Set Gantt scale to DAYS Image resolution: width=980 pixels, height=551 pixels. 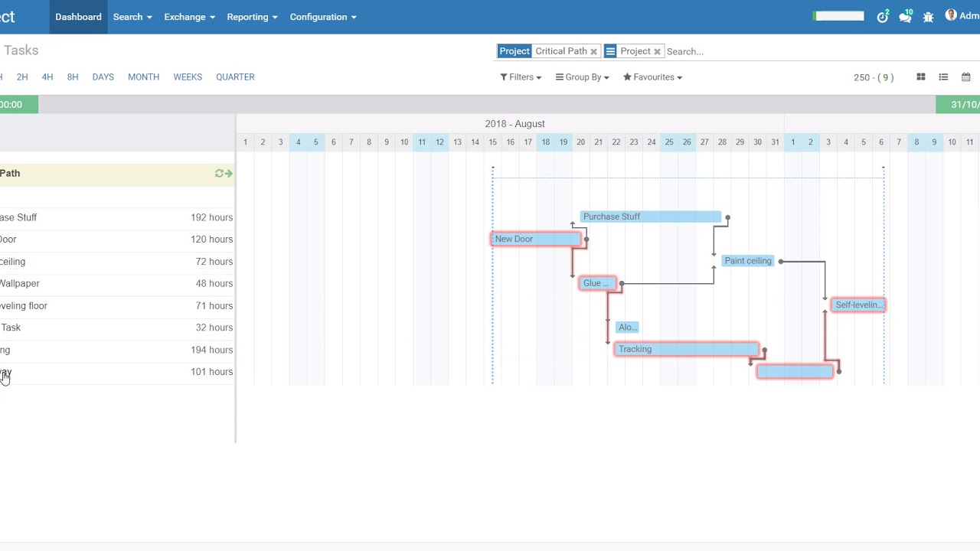[x=103, y=77]
